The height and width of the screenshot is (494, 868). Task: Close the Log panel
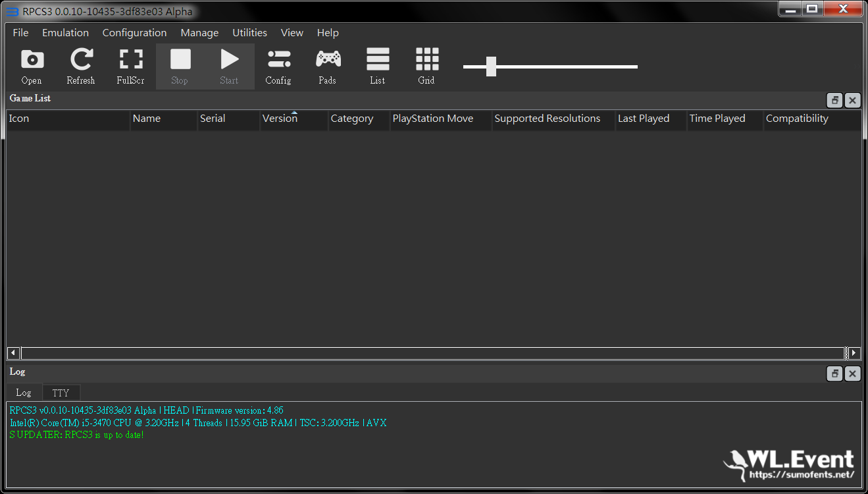852,373
